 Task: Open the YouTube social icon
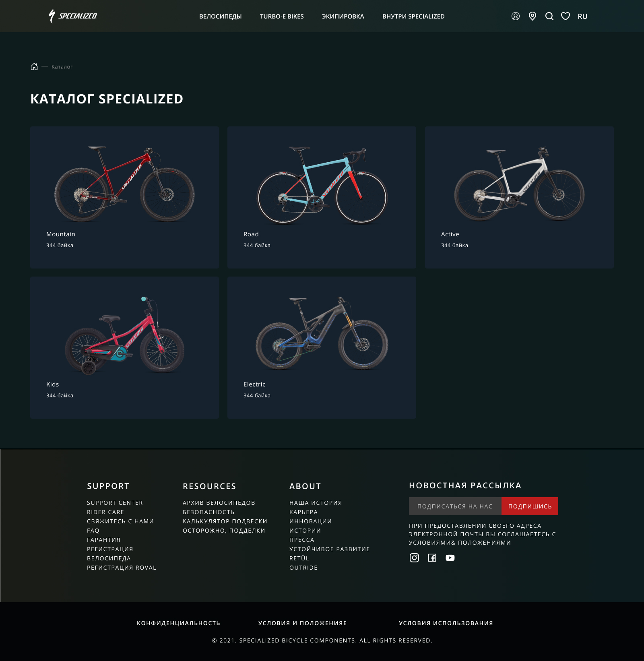450,558
